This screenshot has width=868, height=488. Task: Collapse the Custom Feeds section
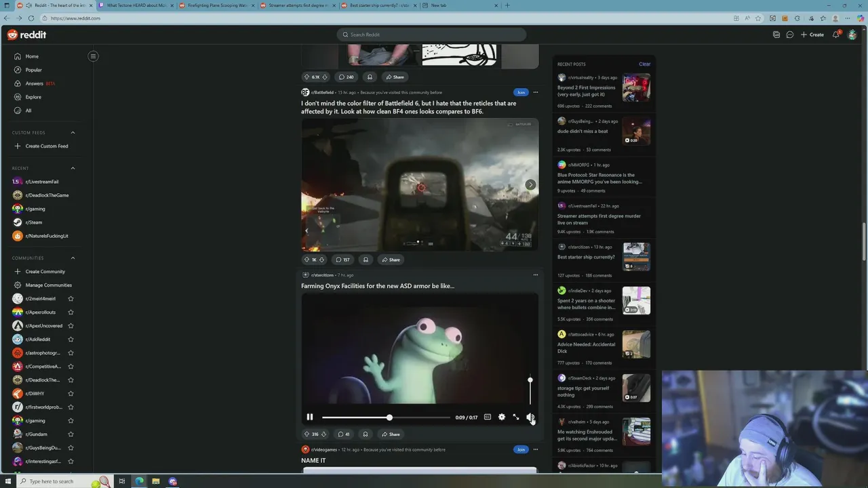[73, 133]
